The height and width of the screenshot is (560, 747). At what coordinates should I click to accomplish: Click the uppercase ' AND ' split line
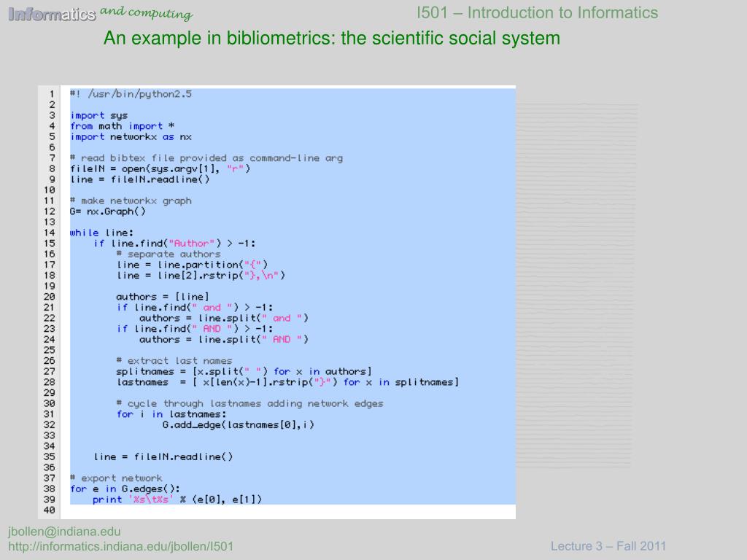coord(224,340)
